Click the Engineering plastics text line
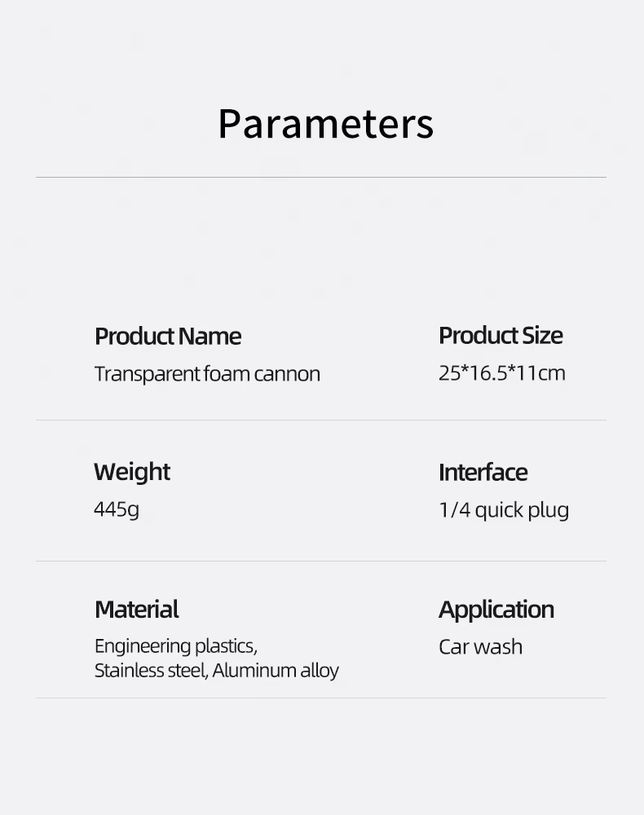Screen dimensions: 644x815 pos(176,646)
